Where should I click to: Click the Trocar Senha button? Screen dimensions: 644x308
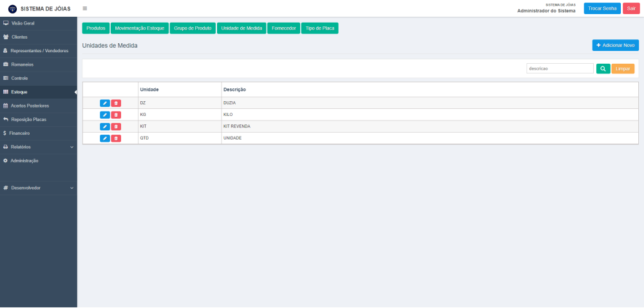pos(602,8)
